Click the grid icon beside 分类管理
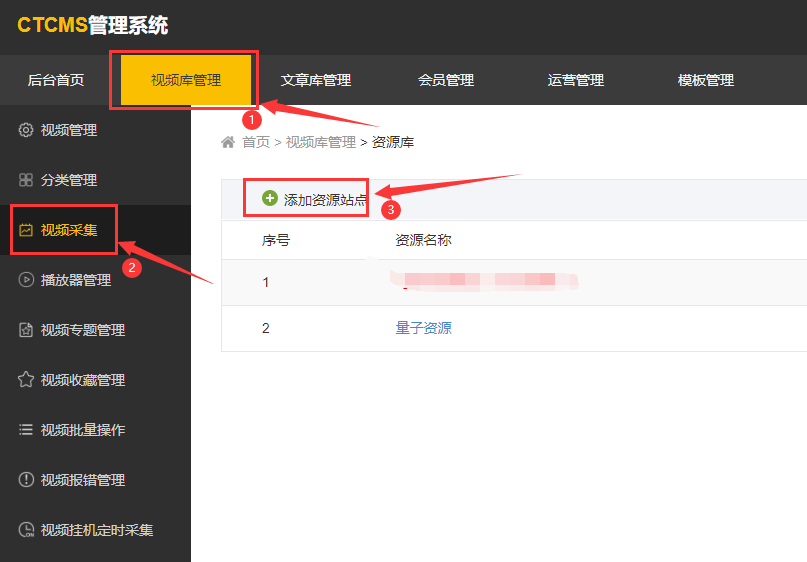807x562 pixels. tap(26, 180)
